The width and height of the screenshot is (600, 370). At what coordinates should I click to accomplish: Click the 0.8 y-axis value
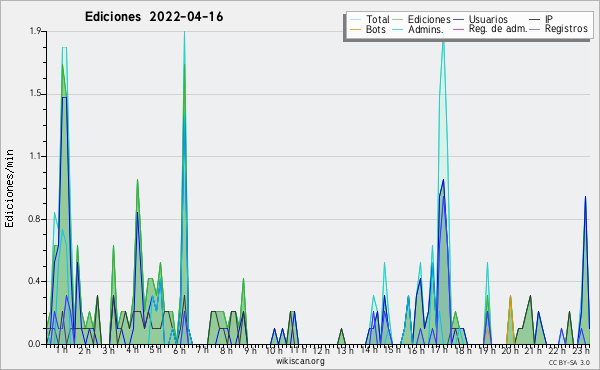point(35,219)
